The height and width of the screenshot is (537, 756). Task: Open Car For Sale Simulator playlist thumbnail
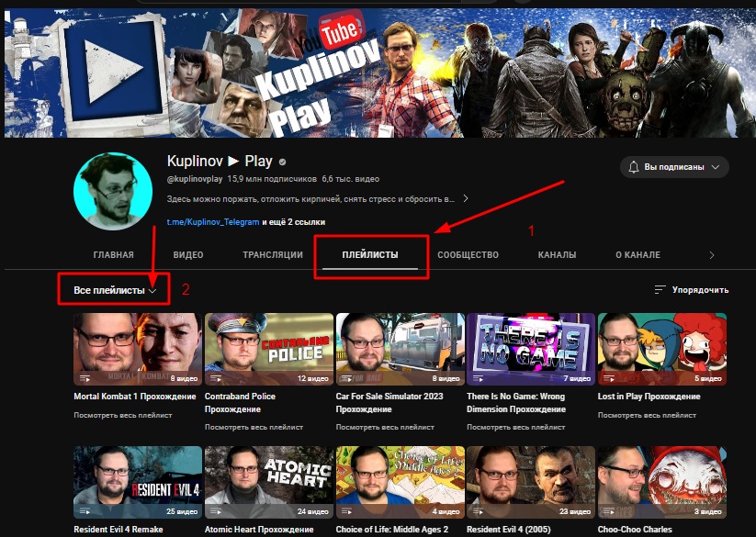click(401, 349)
